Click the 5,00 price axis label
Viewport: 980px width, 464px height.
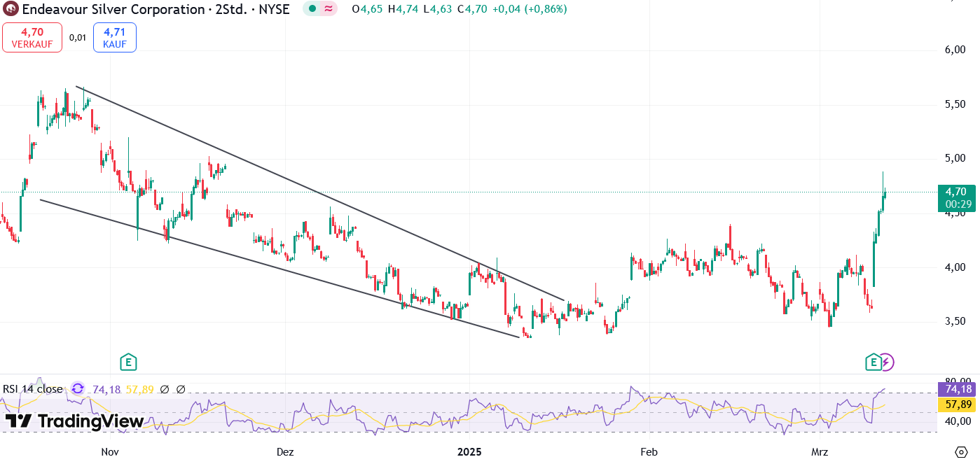click(955, 158)
